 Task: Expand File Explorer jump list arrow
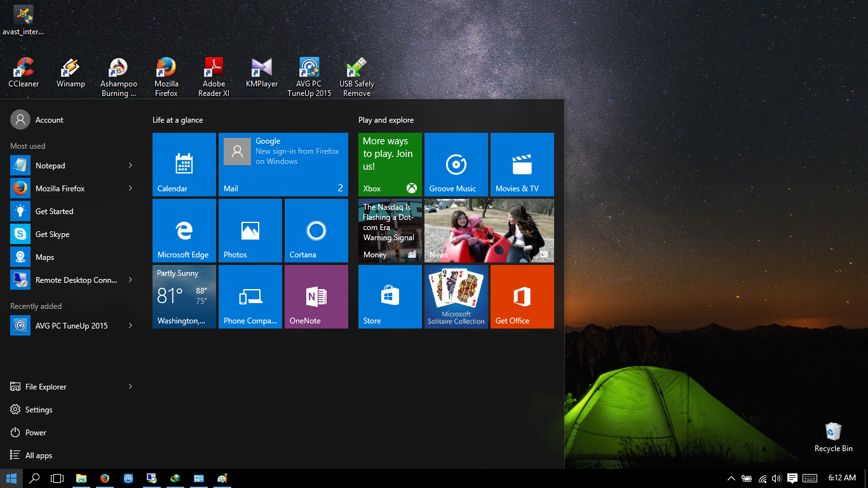click(x=130, y=386)
